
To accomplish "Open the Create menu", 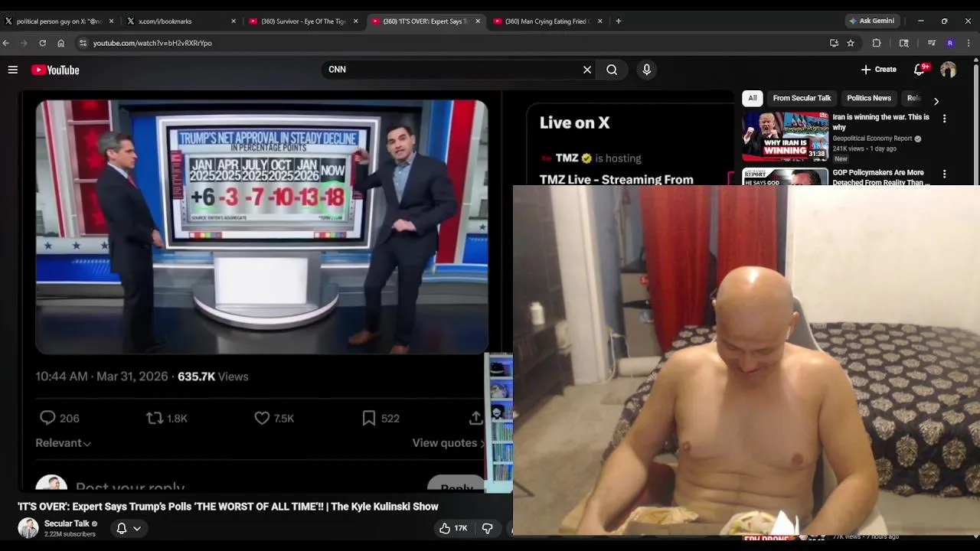I will coord(878,70).
